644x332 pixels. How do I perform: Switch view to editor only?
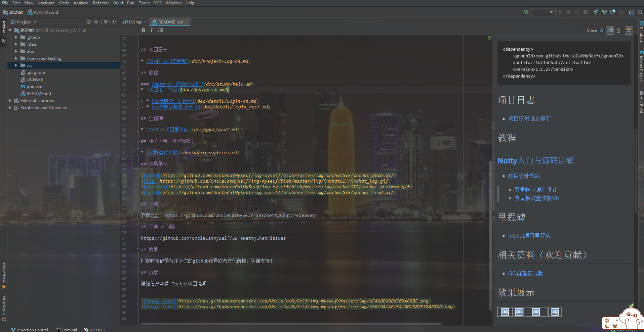[602, 30]
